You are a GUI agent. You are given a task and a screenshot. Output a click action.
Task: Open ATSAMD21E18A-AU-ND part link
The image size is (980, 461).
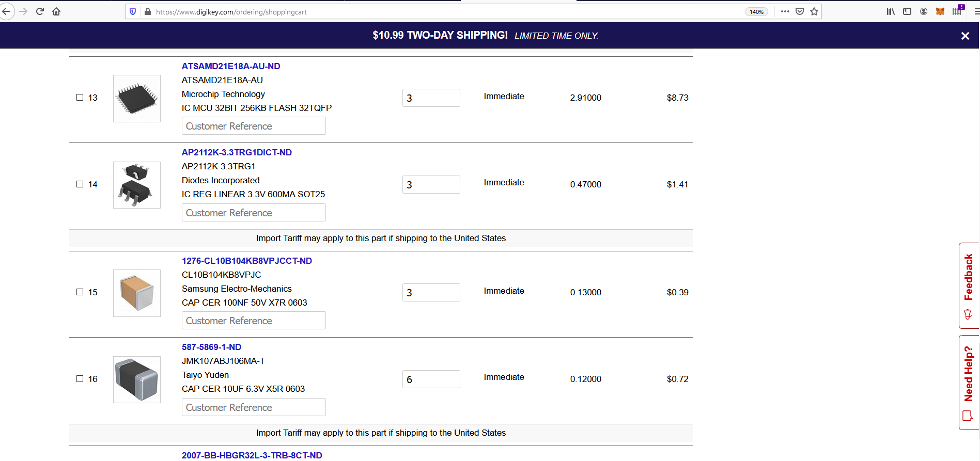coord(231,66)
